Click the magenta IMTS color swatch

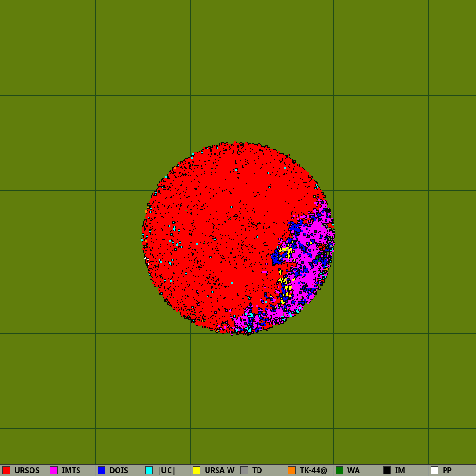pyautogui.click(x=54, y=470)
